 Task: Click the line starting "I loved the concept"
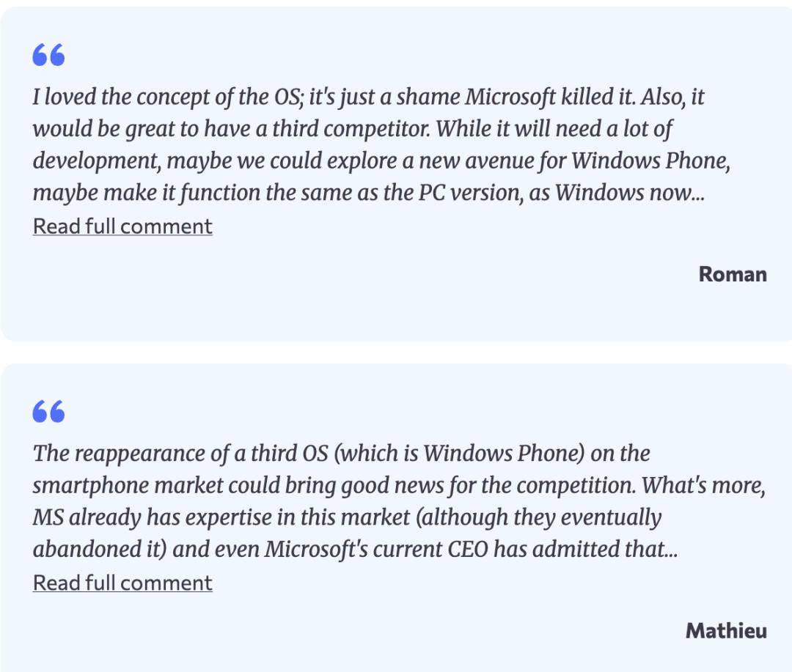(368, 97)
